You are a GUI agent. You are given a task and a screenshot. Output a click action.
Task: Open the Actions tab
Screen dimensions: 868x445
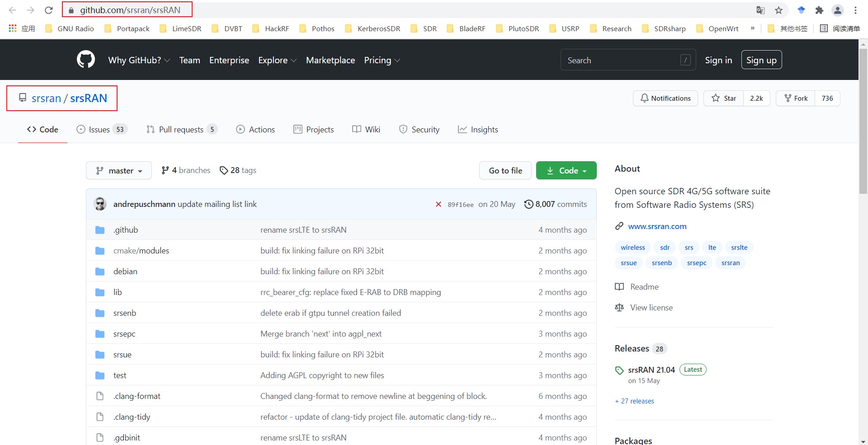pos(255,129)
